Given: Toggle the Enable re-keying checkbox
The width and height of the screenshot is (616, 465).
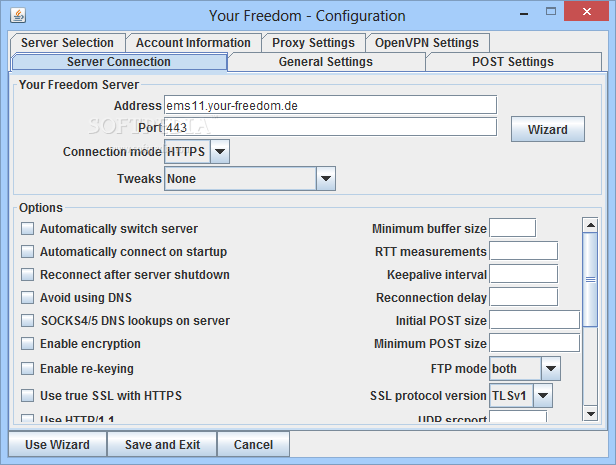Looking at the screenshot, I should tap(28, 369).
